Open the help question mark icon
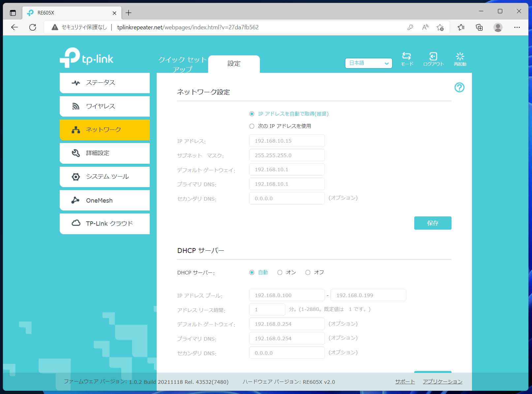This screenshot has height=394, width=532. (459, 87)
